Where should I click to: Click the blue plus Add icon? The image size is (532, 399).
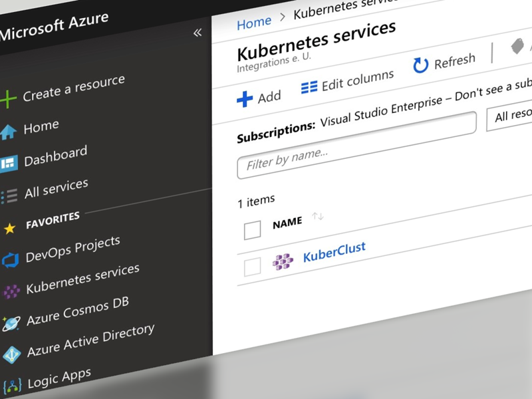pyautogui.click(x=245, y=99)
